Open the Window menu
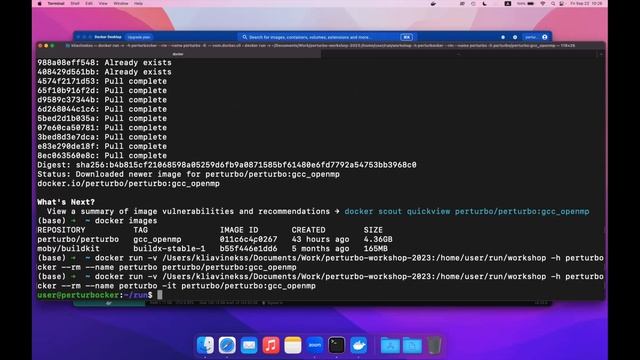 pyautogui.click(x=121, y=3)
